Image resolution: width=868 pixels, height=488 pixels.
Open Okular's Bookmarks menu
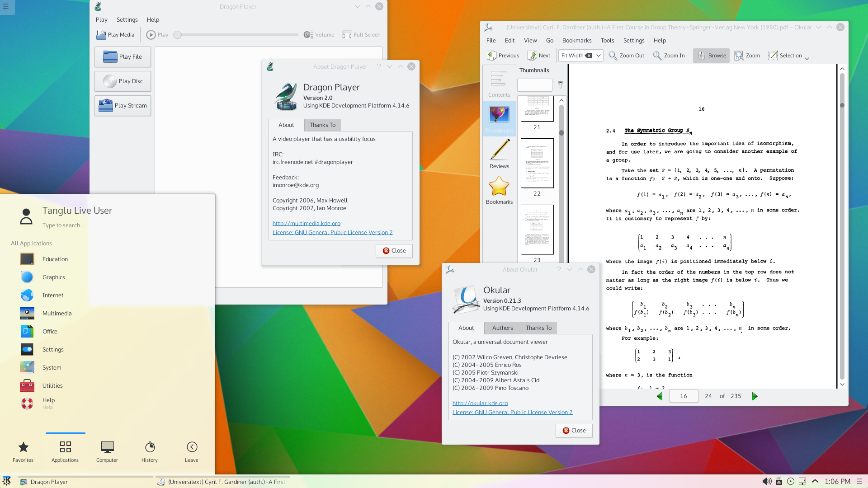[577, 41]
